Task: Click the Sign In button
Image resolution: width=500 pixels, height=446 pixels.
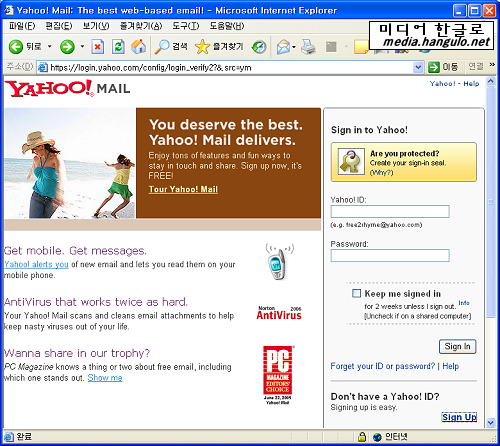Action: click(457, 346)
